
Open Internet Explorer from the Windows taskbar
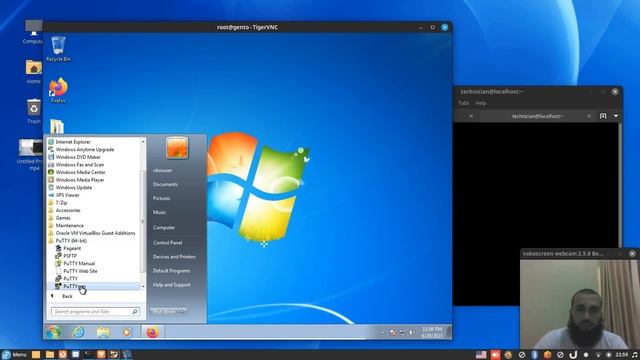pos(78,332)
